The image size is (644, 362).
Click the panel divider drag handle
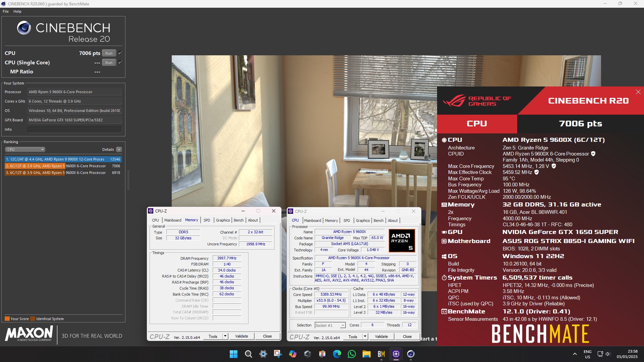128,180
